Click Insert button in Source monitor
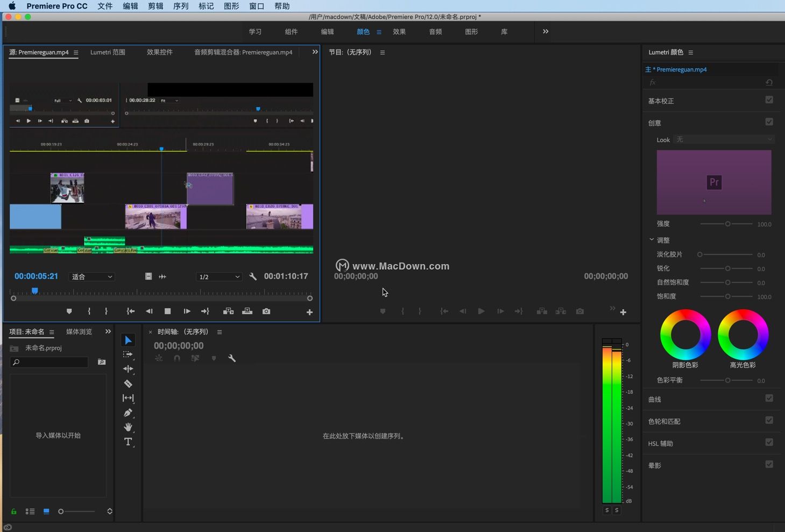The image size is (785, 532). (228, 311)
